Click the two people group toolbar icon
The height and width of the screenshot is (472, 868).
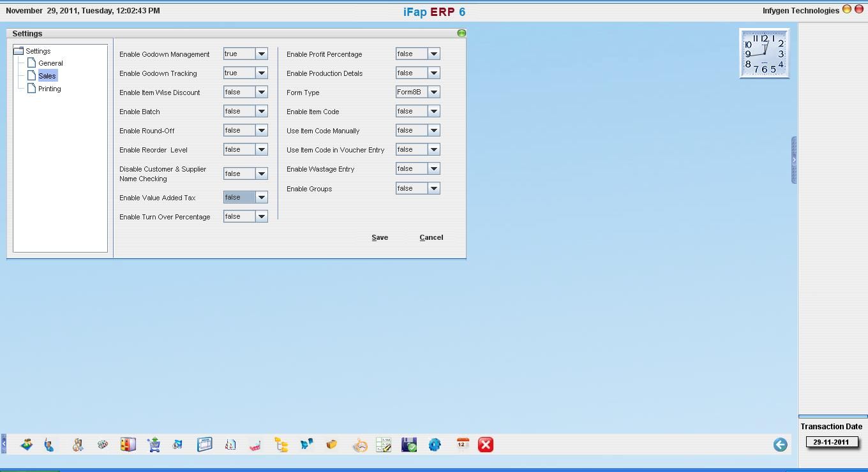coord(77,445)
